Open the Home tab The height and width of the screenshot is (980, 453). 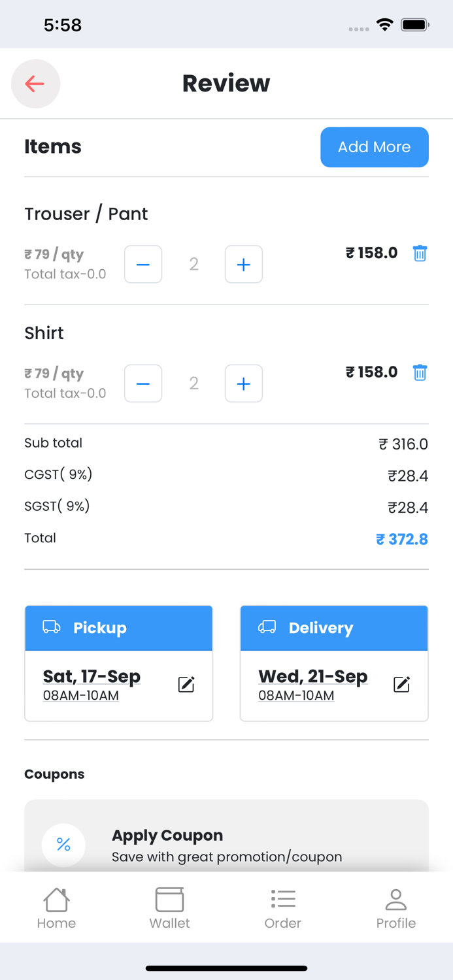click(56, 908)
